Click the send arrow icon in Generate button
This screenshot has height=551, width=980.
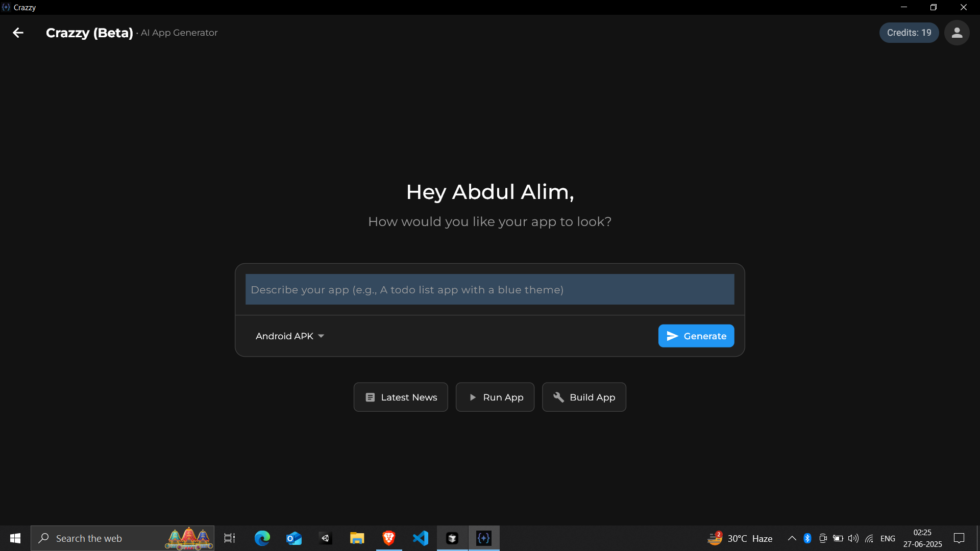pyautogui.click(x=672, y=336)
